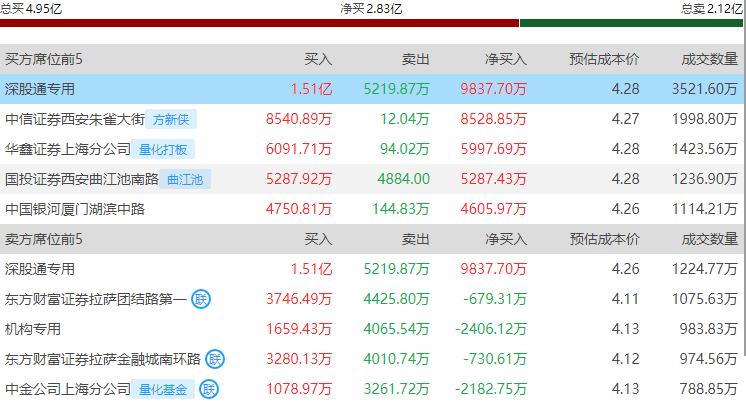Click sell amount 4884.00
The width and height of the screenshot is (746, 402).
coord(403,179)
